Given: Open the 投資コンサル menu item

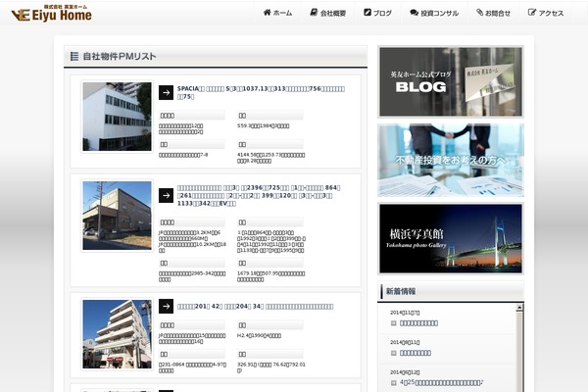Looking at the screenshot, I should (x=434, y=13).
